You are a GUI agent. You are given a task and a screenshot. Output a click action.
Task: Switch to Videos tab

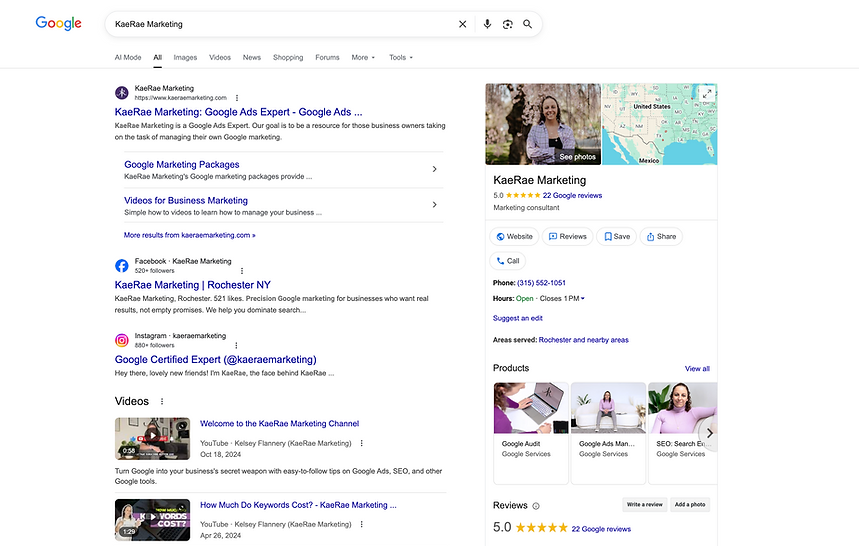click(220, 58)
